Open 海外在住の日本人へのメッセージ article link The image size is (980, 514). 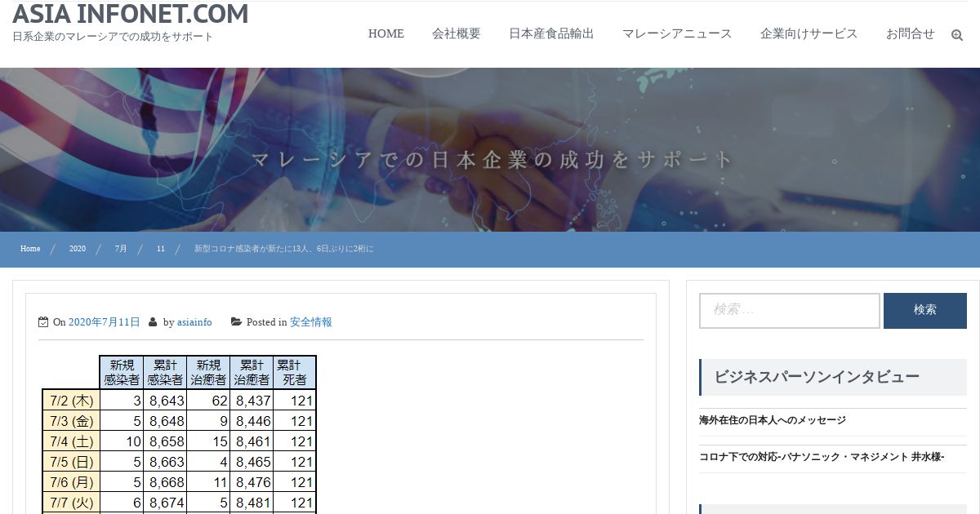coord(773,420)
